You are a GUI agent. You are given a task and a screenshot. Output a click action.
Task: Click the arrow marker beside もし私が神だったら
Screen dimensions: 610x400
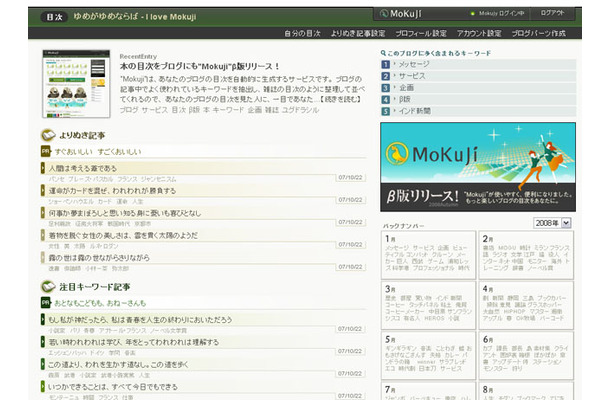[42, 319]
